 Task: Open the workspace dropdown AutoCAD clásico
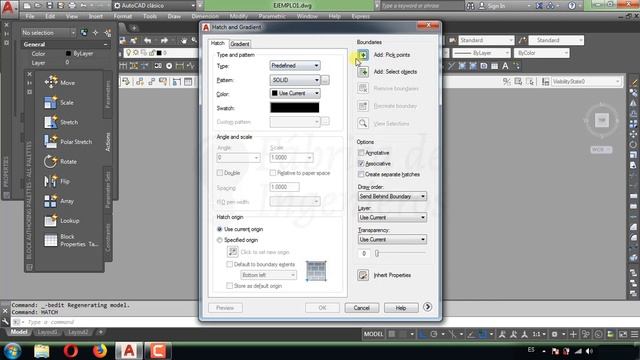(x=154, y=6)
